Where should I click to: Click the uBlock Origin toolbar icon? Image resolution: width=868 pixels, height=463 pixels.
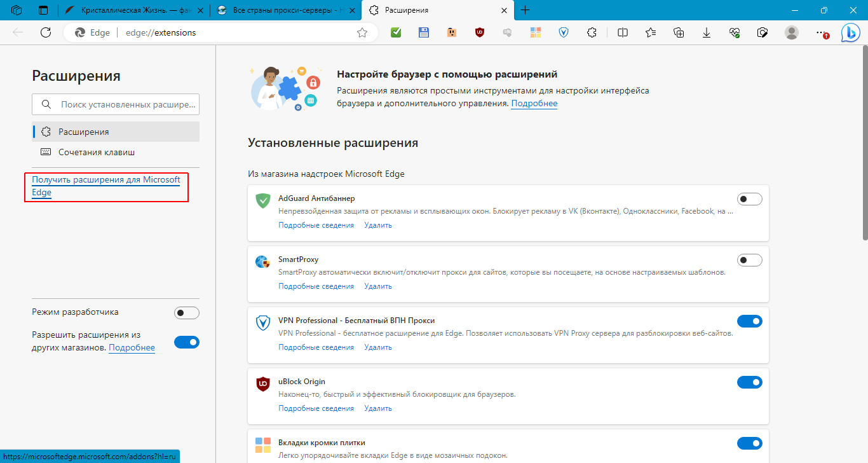(480, 32)
